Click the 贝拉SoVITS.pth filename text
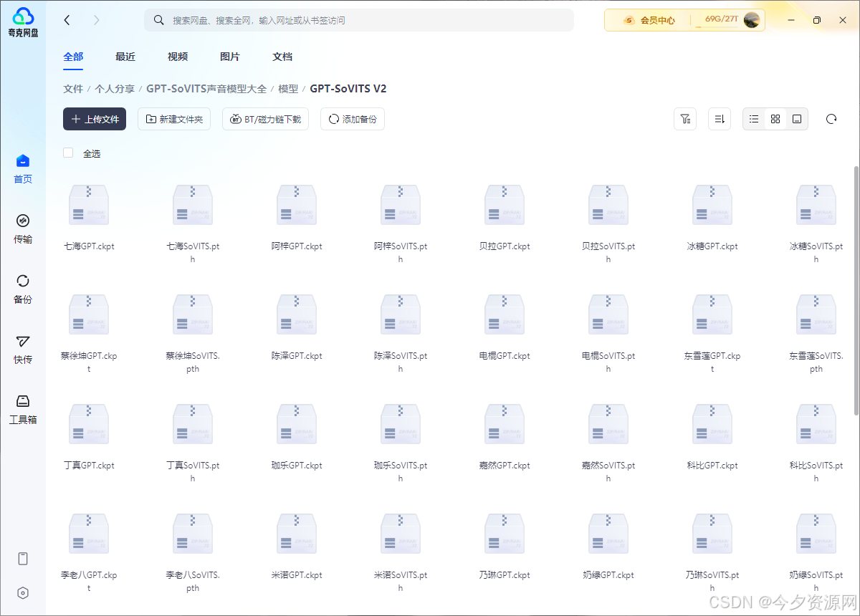 [608, 252]
